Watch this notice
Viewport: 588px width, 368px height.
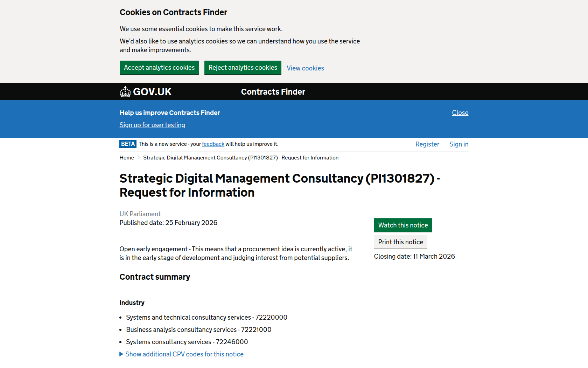click(403, 225)
